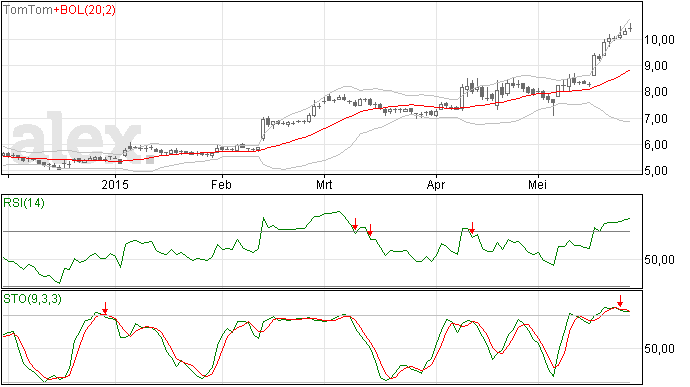Click the 8,00 price axis label
690x387 pixels.
[x=656, y=92]
